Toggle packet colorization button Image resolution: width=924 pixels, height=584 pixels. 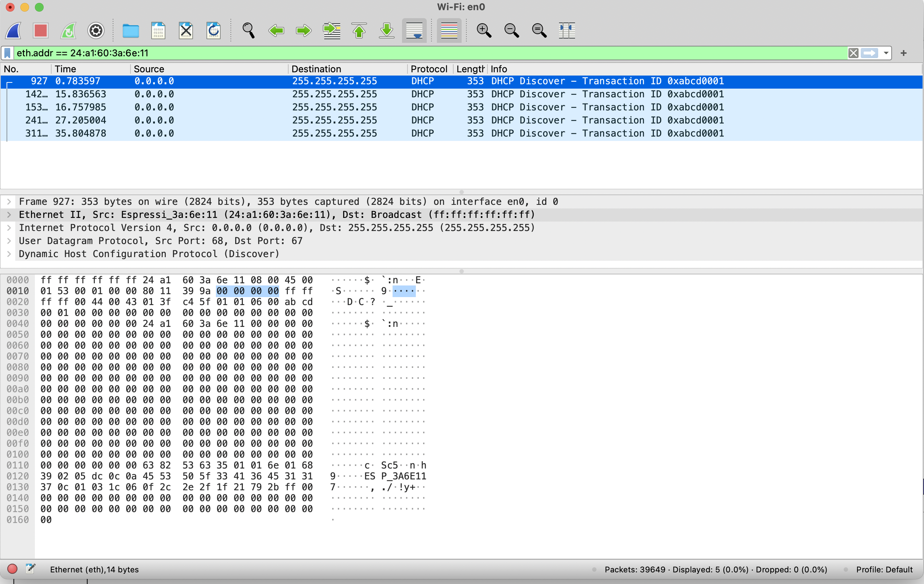(449, 31)
